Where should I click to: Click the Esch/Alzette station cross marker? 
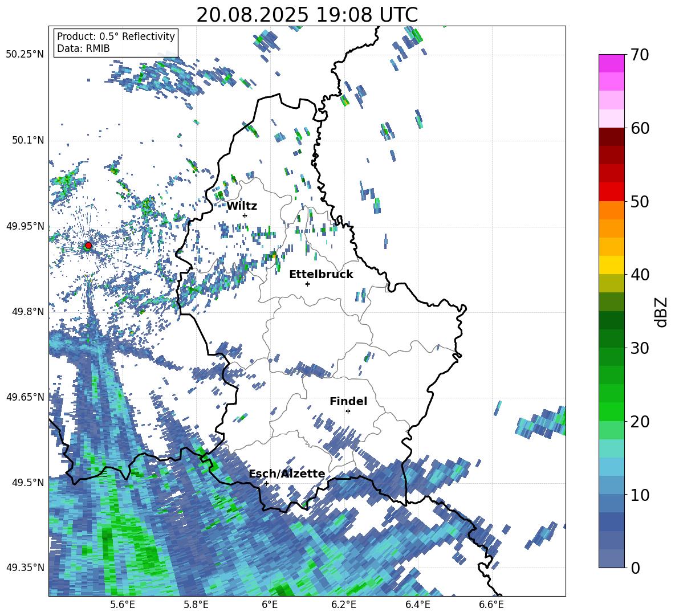coord(266,483)
